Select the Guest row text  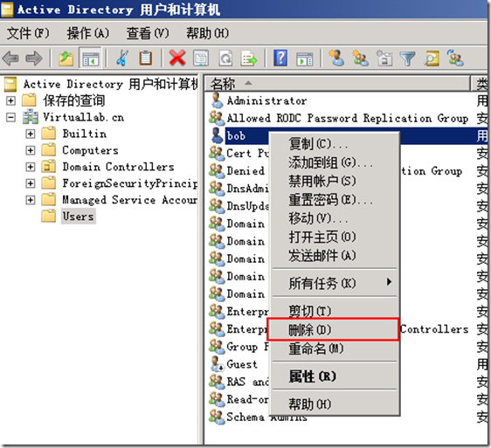click(242, 364)
